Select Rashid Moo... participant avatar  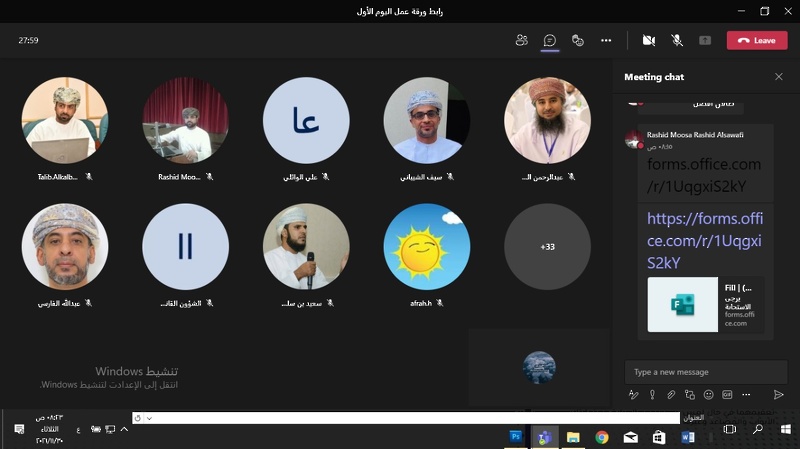coord(186,120)
